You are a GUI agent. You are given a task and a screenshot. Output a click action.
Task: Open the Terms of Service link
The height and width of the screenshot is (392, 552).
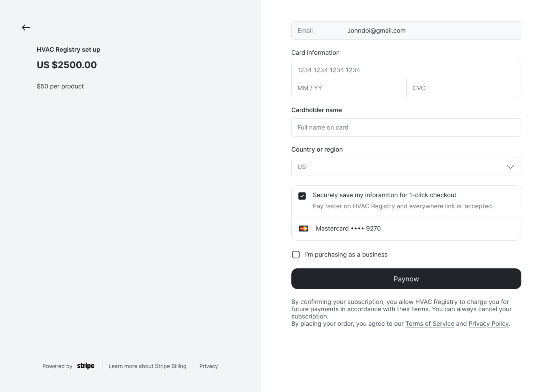pyautogui.click(x=430, y=324)
